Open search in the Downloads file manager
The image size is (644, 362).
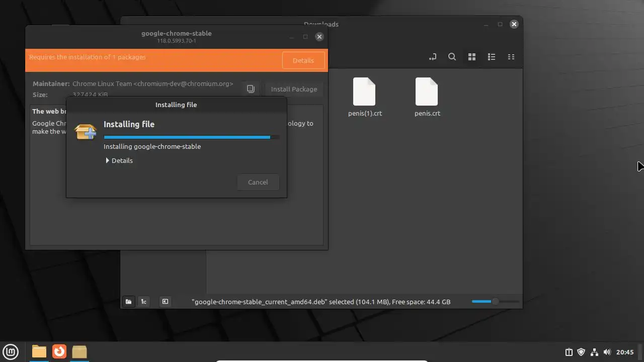coord(452,57)
